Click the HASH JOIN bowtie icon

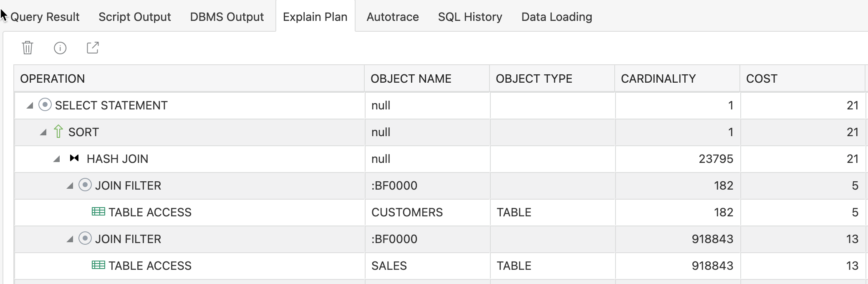tap(74, 158)
